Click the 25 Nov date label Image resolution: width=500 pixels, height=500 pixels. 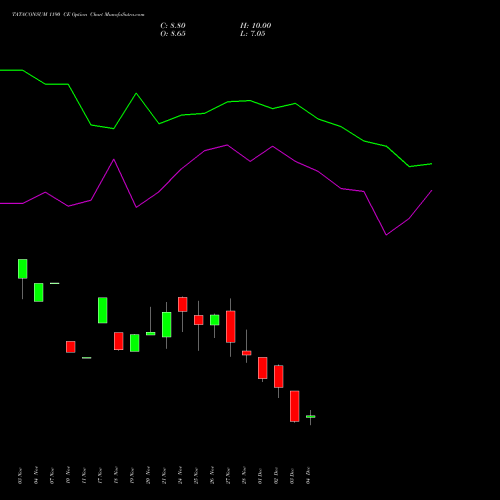[x=196, y=476]
